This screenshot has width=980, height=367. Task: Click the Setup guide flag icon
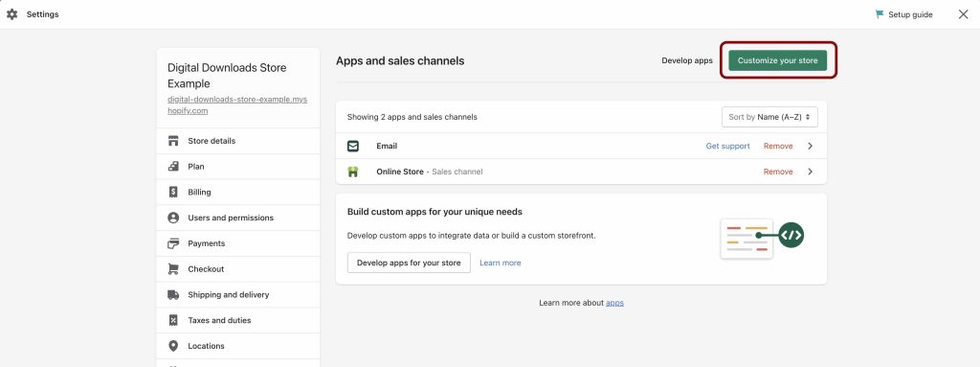coord(880,14)
